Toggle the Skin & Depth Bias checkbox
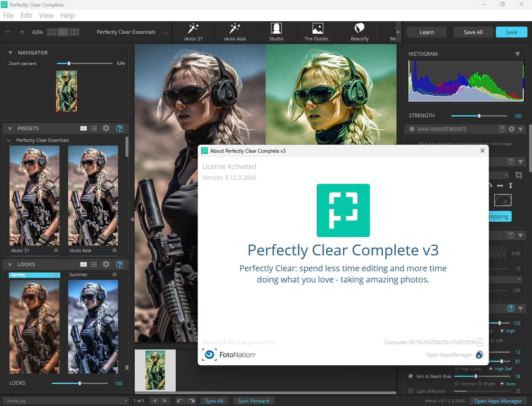The width and height of the screenshot is (532, 406). (x=411, y=376)
